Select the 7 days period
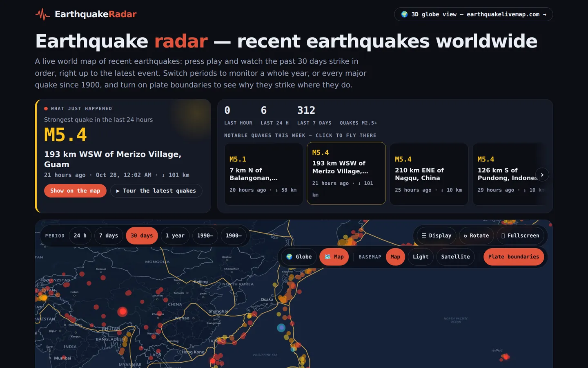The height and width of the screenshot is (368, 588). pyautogui.click(x=109, y=236)
